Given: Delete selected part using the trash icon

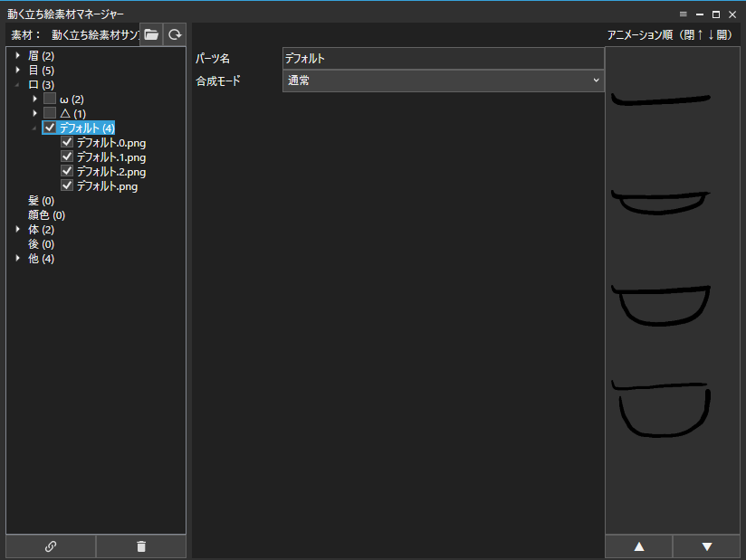Looking at the screenshot, I should pos(140,546).
